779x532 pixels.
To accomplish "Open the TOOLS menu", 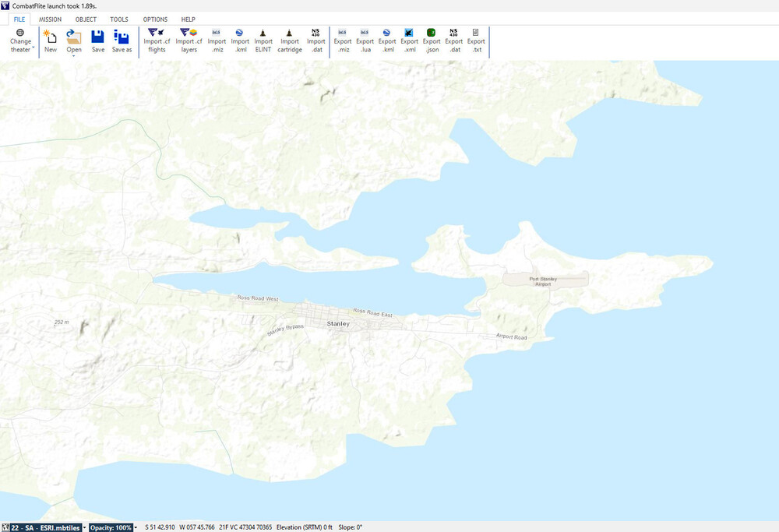I will click(118, 19).
